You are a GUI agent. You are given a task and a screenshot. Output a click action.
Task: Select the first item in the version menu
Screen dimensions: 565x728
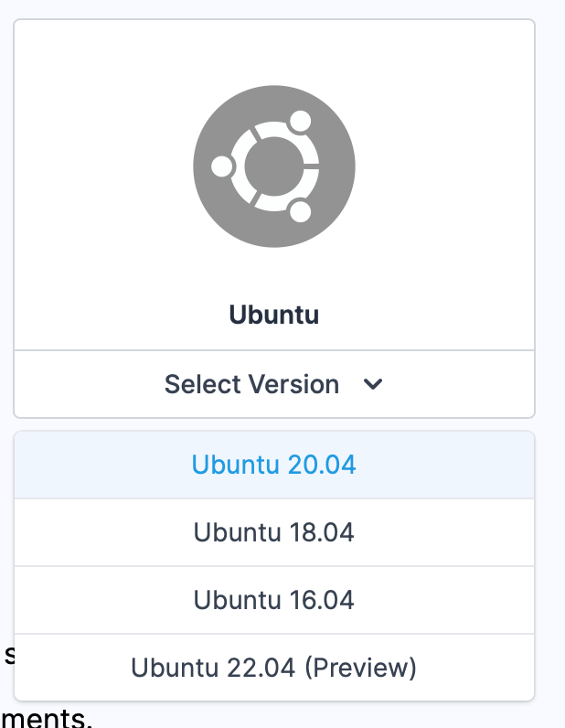click(x=274, y=465)
